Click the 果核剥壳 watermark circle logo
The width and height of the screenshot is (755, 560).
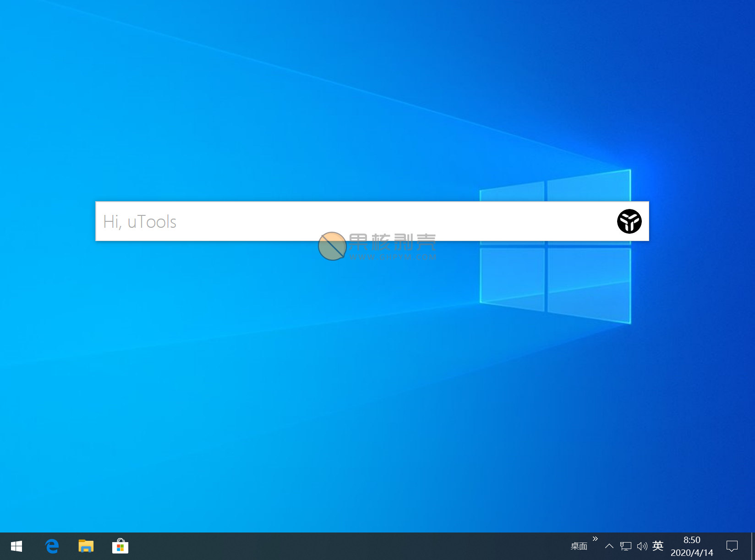point(332,247)
